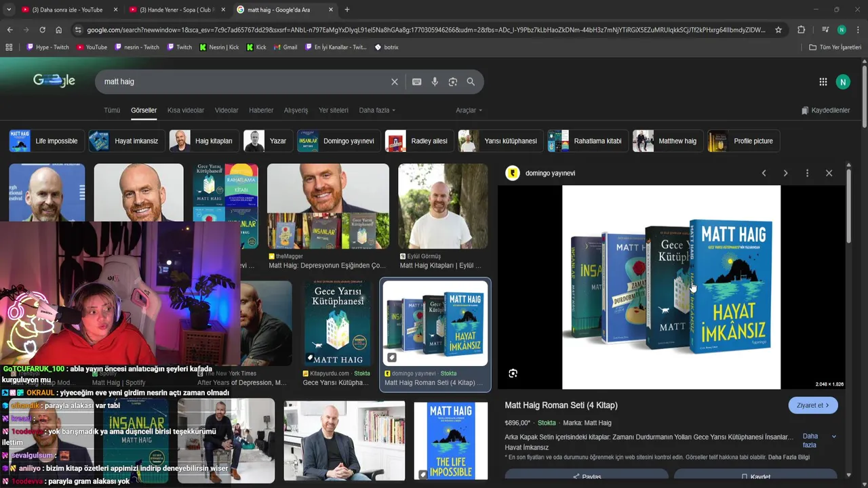Clear the search box with X icon
The width and height of the screenshot is (868, 488).
pos(395,81)
